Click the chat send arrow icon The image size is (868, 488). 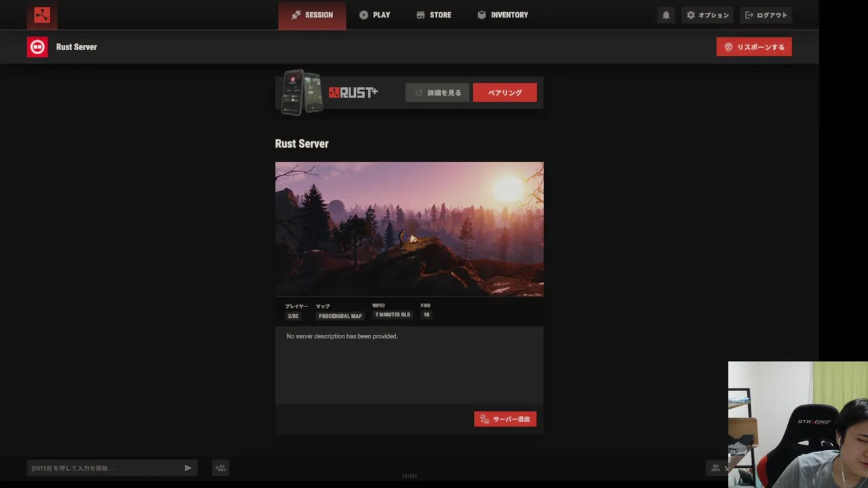click(189, 468)
